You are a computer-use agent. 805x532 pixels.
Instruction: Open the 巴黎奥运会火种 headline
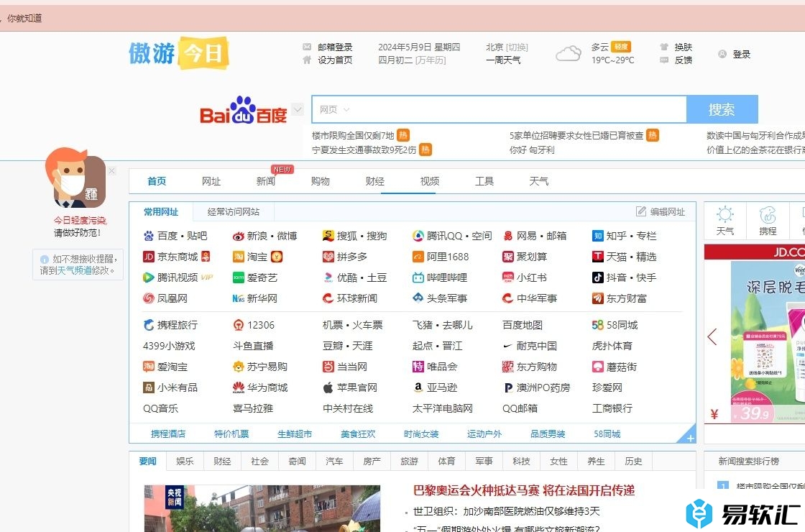524,490
